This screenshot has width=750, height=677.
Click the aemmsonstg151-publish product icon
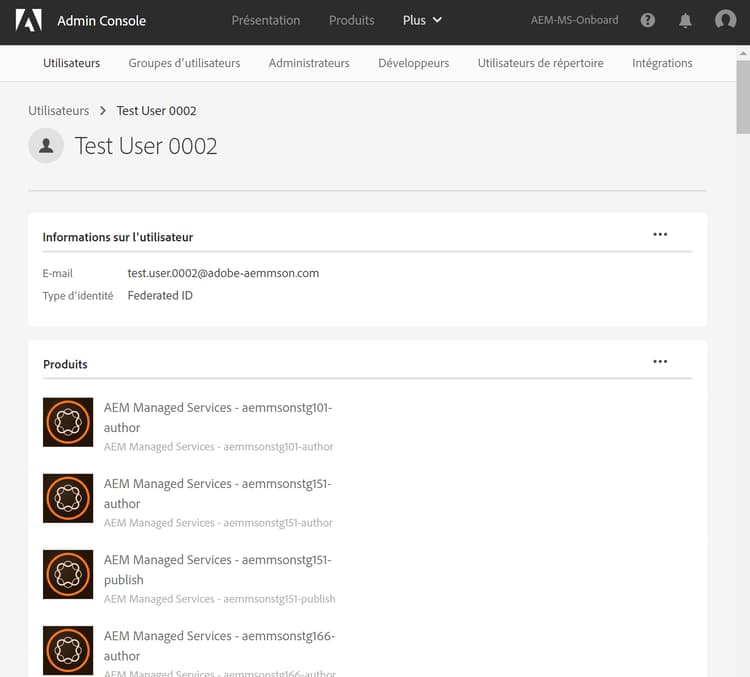(68, 574)
